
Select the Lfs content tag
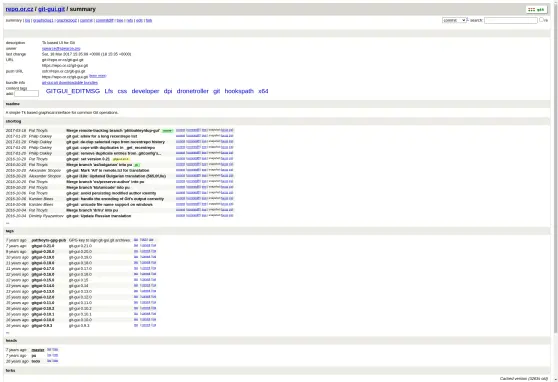(109, 91)
